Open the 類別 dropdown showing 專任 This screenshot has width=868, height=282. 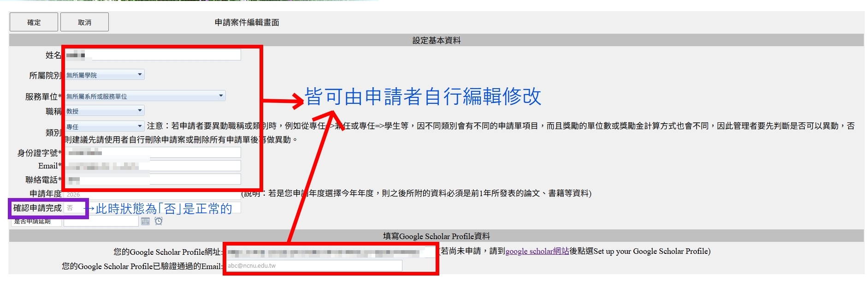[x=104, y=126]
